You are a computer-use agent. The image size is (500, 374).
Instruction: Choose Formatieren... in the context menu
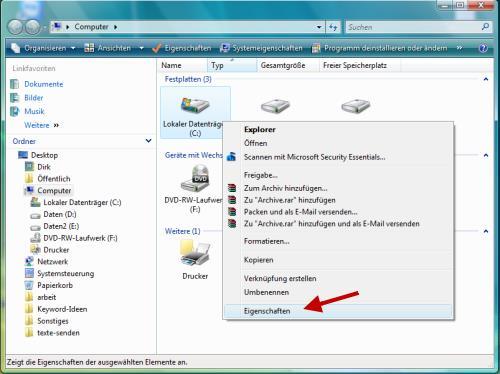(x=338, y=241)
